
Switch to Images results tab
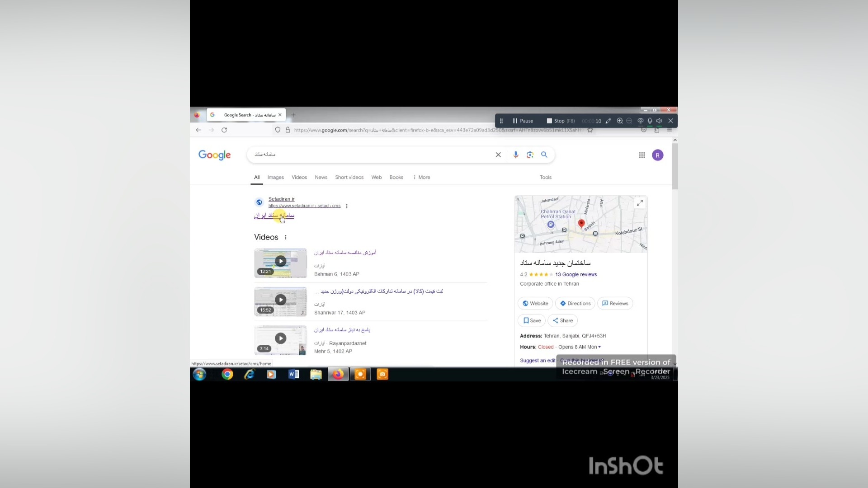(x=275, y=178)
